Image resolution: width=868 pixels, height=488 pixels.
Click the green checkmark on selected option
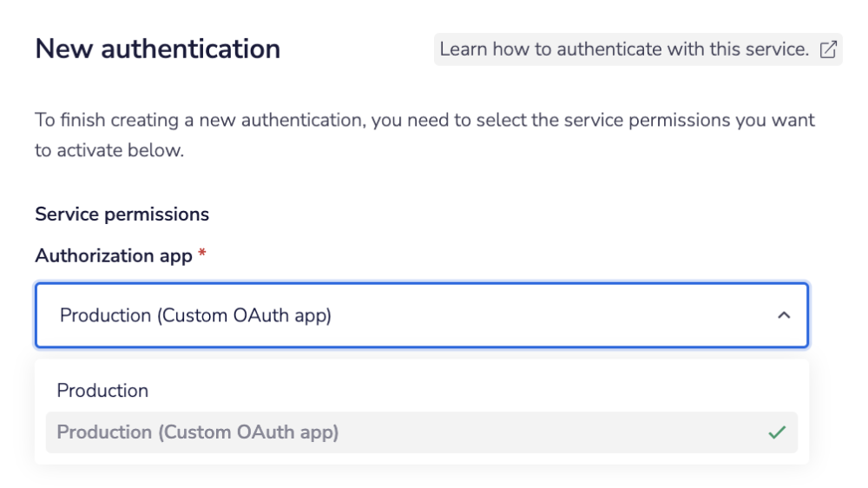point(777,432)
